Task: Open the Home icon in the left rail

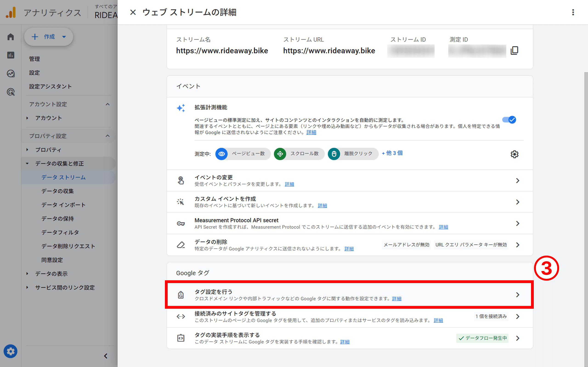Action: (x=11, y=36)
